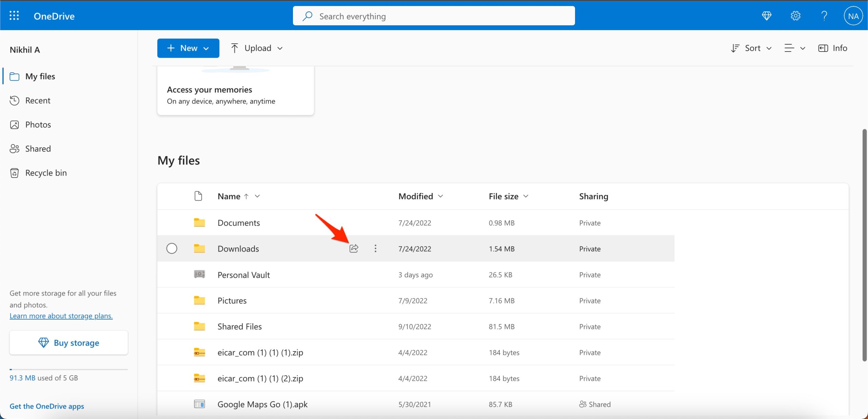Click Learn more about storage plans link
This screenshot has width=868, height=419.
[61, 315]
